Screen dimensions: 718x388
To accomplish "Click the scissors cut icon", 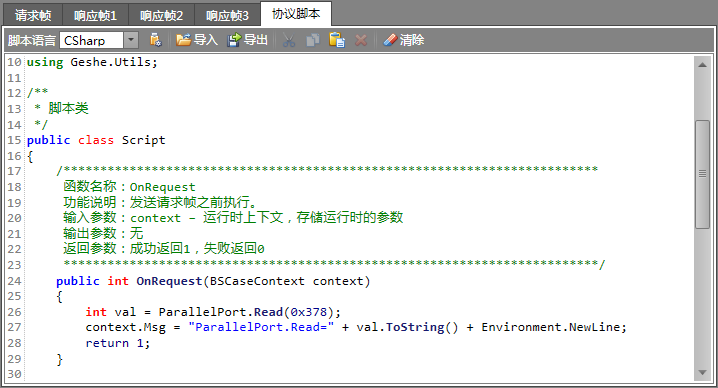I will click(289, 40).
